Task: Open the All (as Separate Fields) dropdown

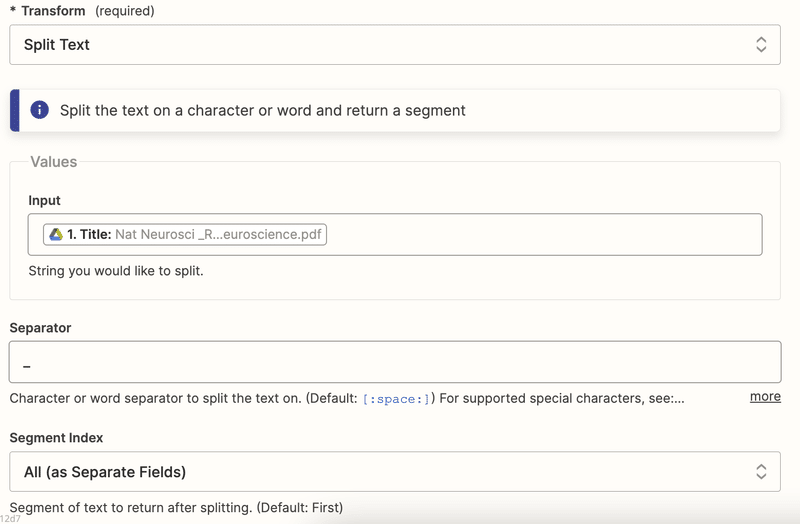Action: [395, 471]
